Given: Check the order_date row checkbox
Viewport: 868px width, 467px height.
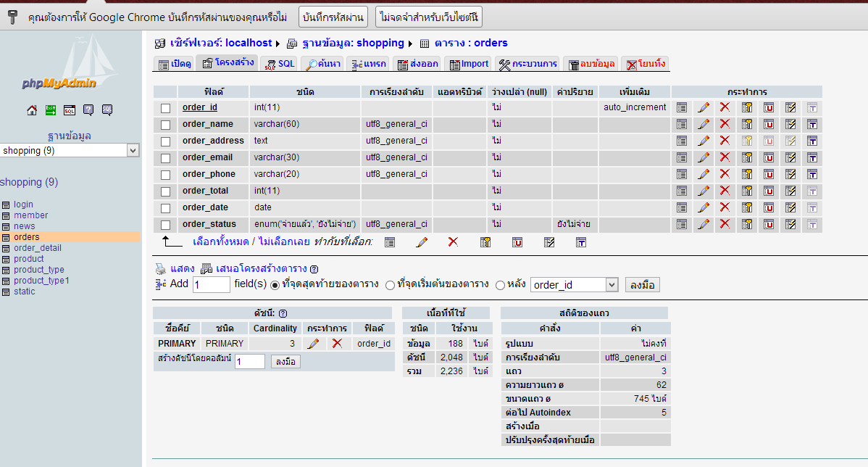Looking at the screenshot, I should coord(165,207).
